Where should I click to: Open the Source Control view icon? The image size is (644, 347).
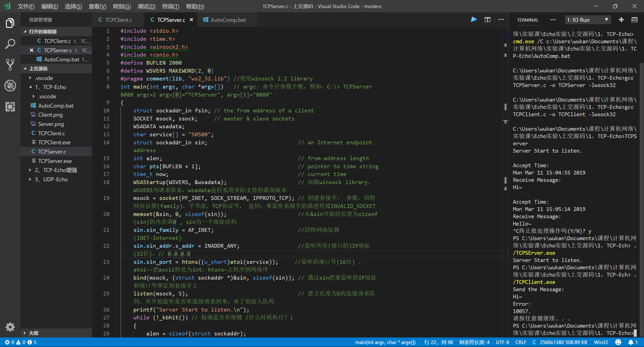coord(10,65)
